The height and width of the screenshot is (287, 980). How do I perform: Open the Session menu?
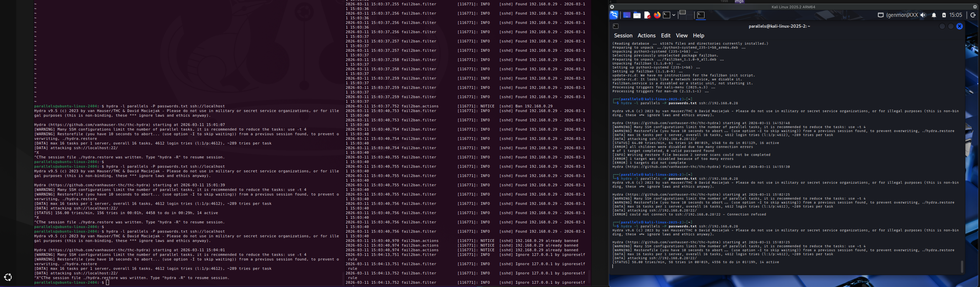coord(623,35)
